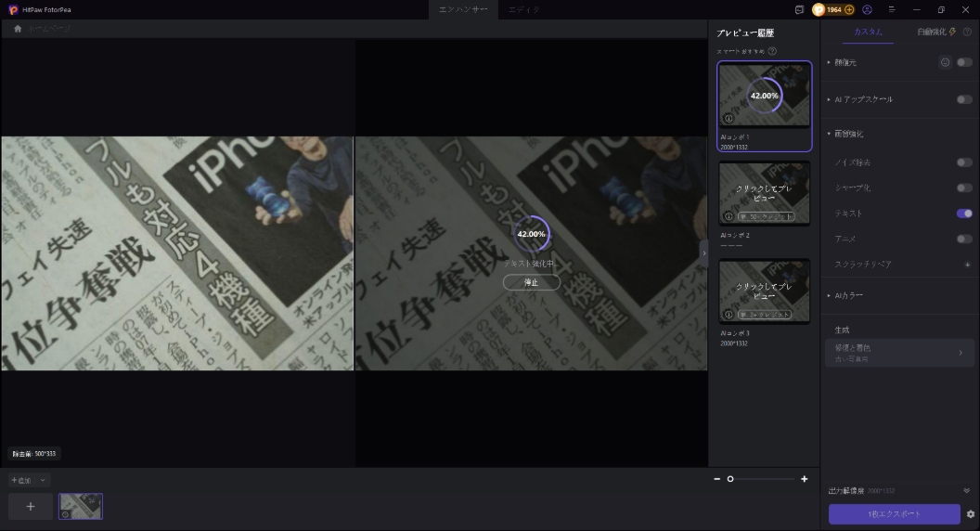Toggle the AIアップスケール switch

[964, 99]
